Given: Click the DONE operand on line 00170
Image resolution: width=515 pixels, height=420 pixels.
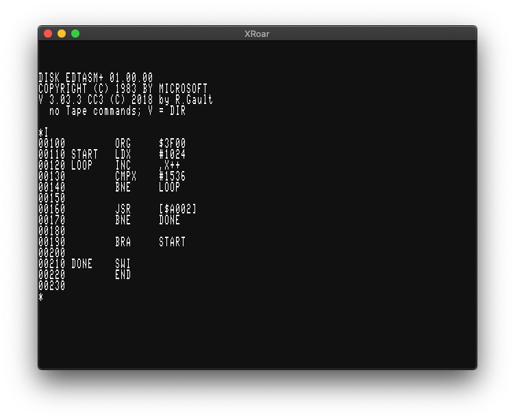Looking at the screenshot, I should point(169,220).
